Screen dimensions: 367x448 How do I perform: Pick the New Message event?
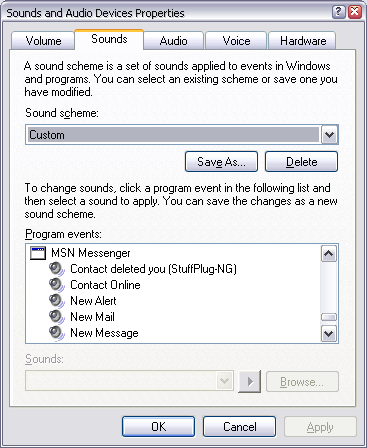(x=104, y=333)
